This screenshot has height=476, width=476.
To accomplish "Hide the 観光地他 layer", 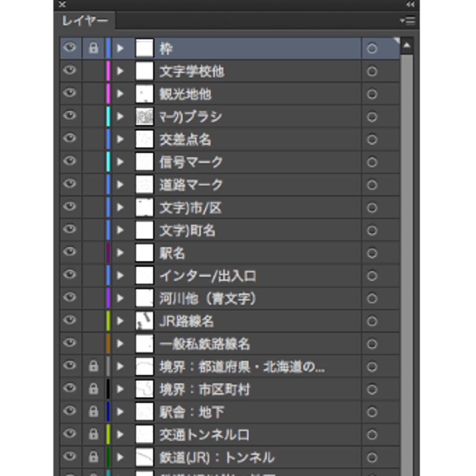I will pyautogui.click(x=70, y=93).
